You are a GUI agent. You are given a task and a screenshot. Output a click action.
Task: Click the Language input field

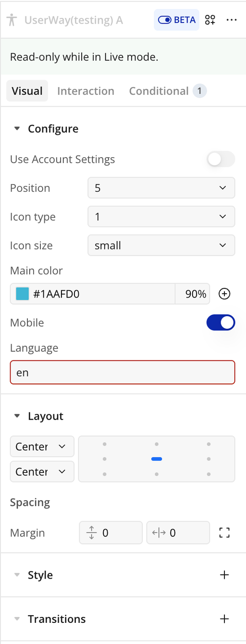(123, 372)
